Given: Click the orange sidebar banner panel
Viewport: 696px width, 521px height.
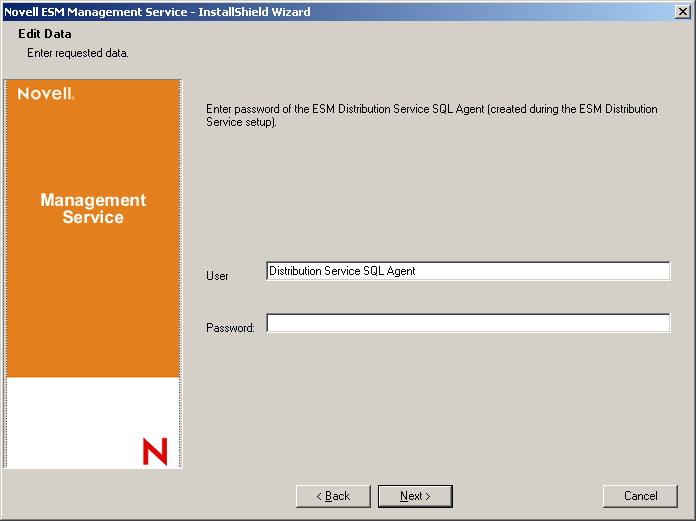Looking at the screenshot, I should 93,300.
